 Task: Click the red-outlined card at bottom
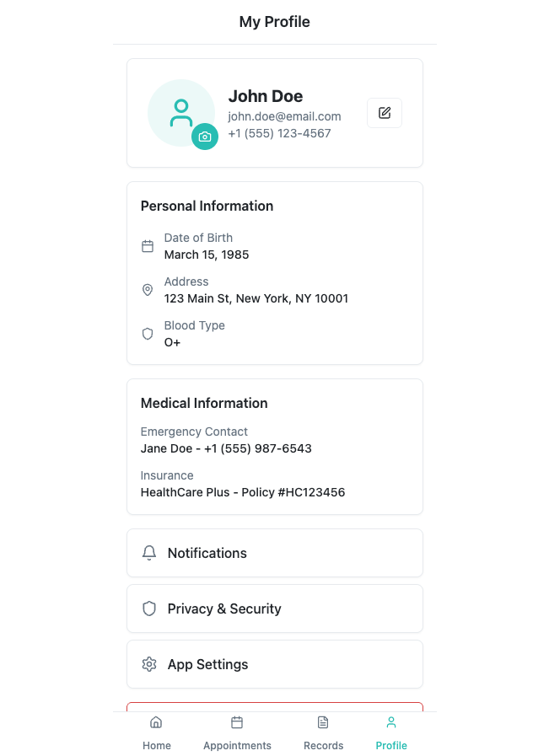coord(275,707)
